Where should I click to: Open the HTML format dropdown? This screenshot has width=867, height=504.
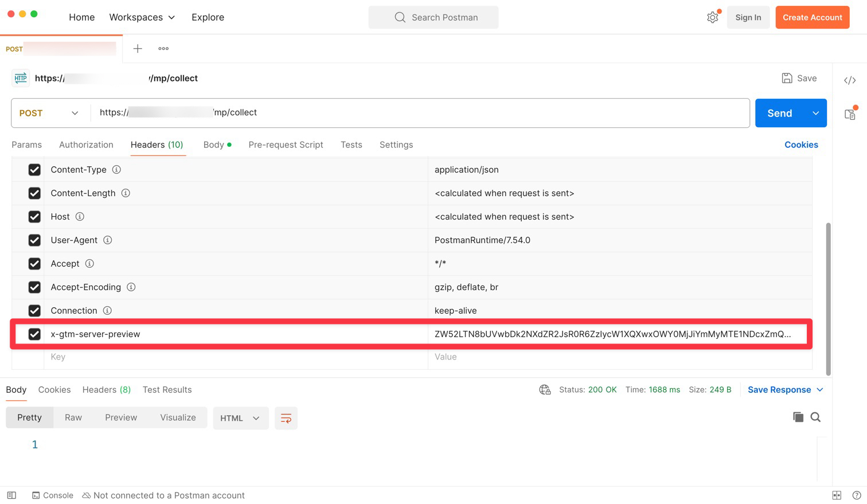tap(240, 418)
